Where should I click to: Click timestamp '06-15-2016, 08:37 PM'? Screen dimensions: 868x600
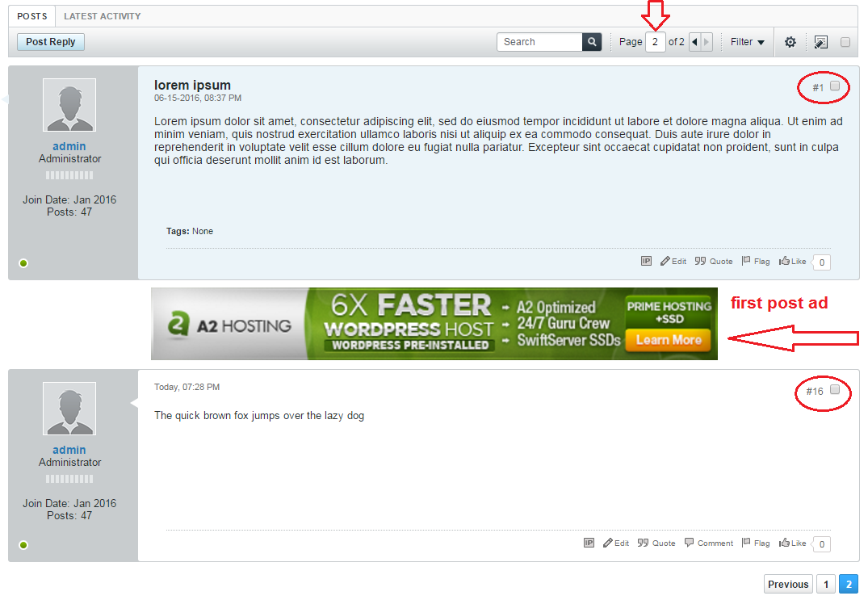198,98
